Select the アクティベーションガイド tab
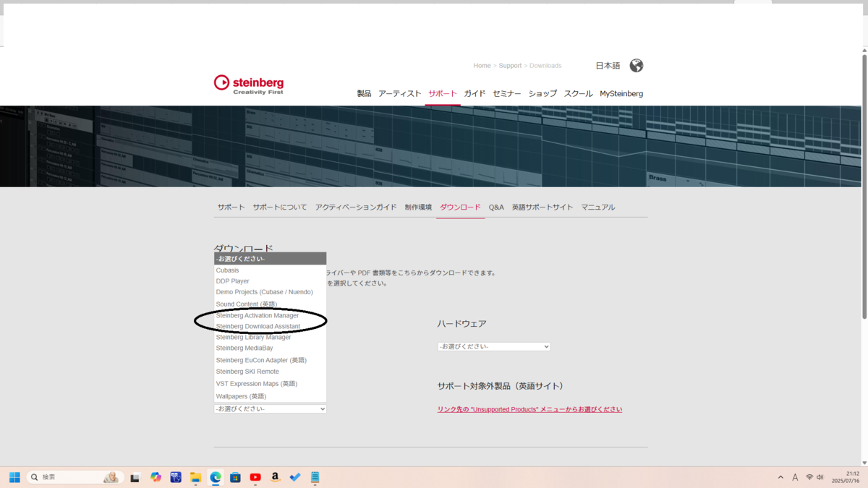 [356, 207]
